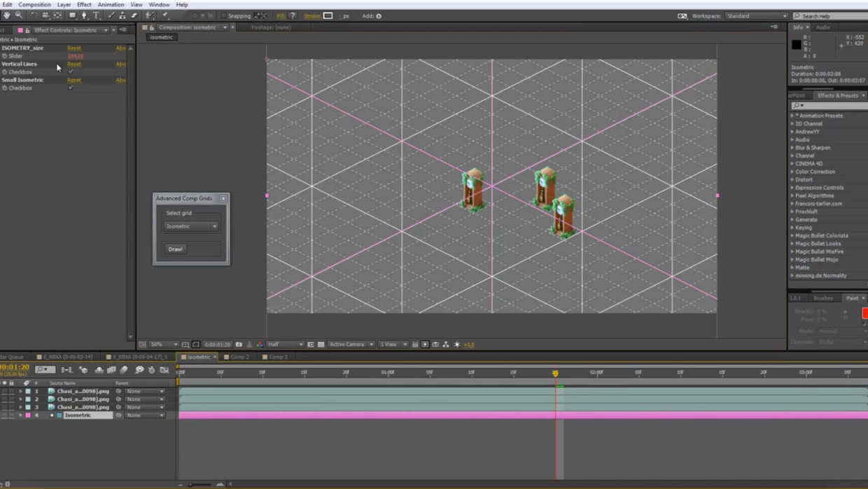This screenshot has height=489, width=868.
Task: Reset the Small Isometric effect
Action: point(73,80)
